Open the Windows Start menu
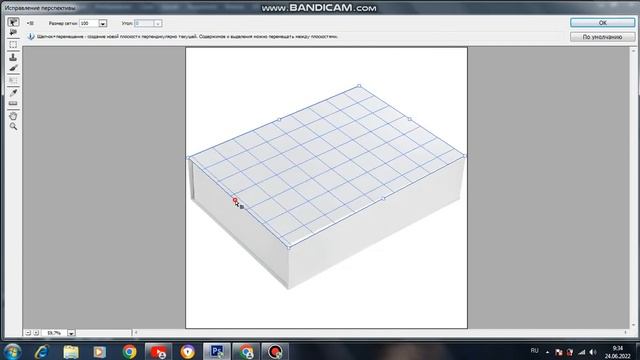 tap(13, 351)
